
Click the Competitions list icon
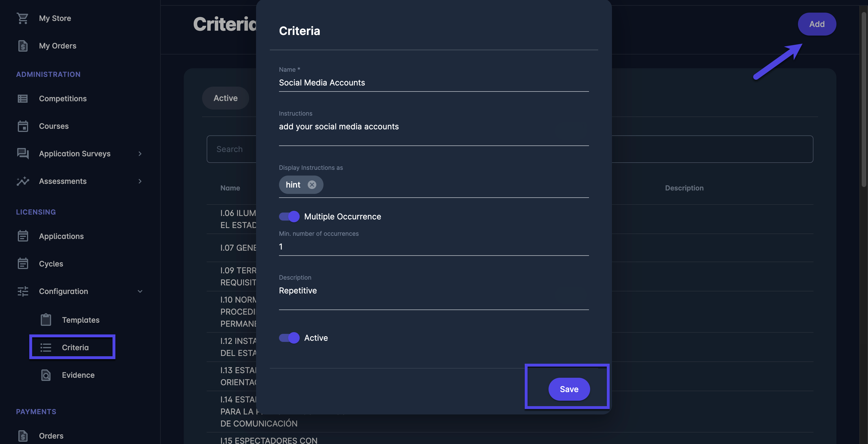(23, 99)
